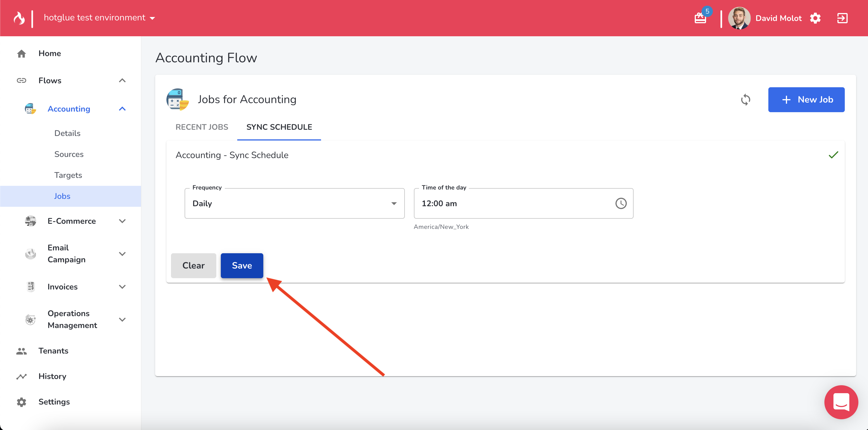Click the Invoices flow icon
The height and width of the screenshot is (430, 868).
(30, 287)
